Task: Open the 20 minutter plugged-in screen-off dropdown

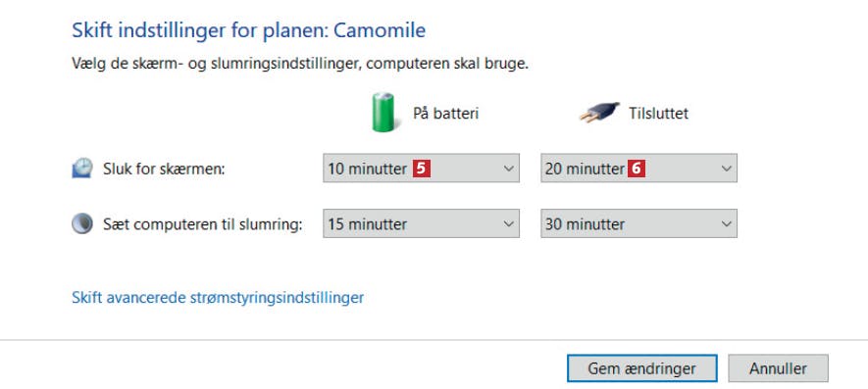Action: tap(638, 169)
